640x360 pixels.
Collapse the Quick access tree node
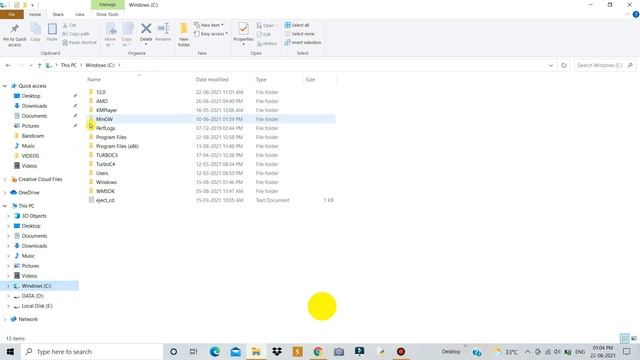point(5,86)
